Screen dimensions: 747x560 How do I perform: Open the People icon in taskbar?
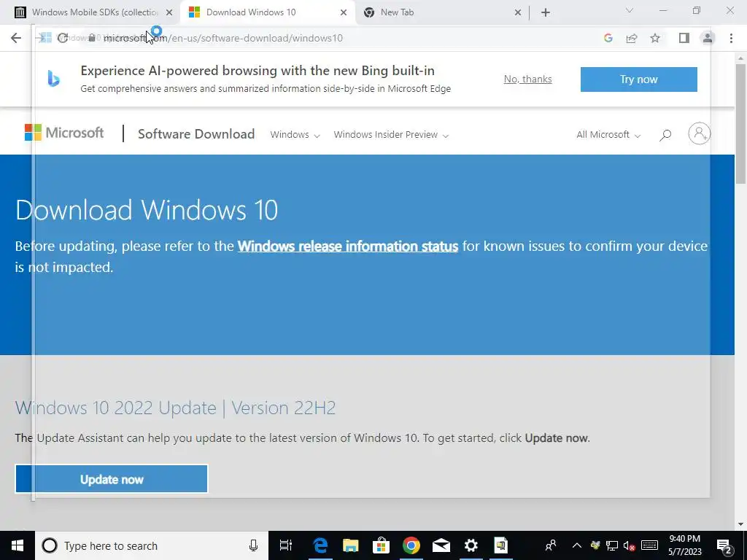point(551,545)
